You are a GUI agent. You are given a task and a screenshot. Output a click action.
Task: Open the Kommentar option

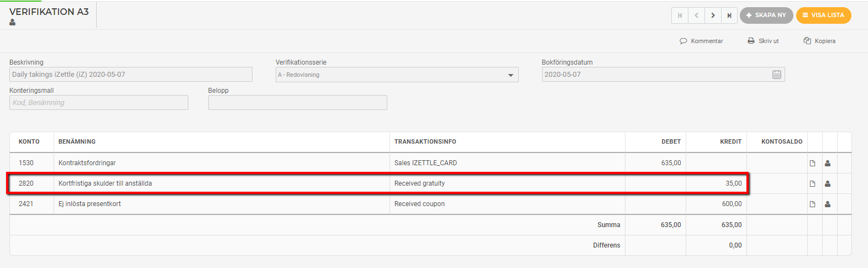point(701,41)
